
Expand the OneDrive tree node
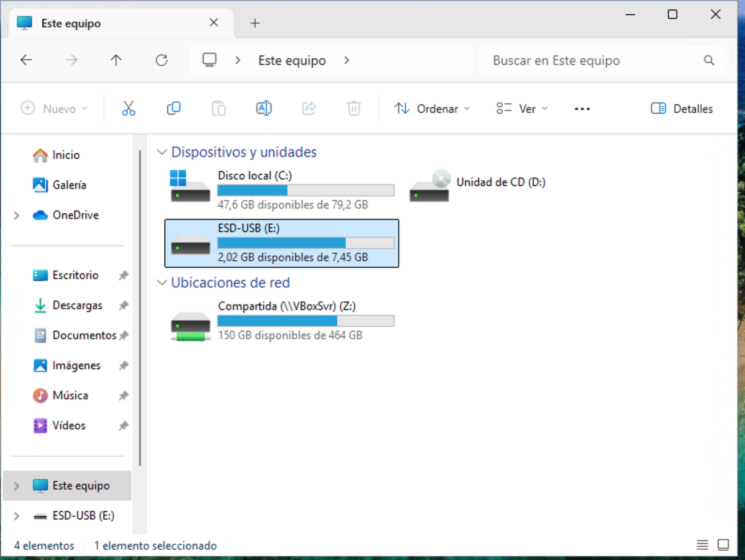coord(16,216)
